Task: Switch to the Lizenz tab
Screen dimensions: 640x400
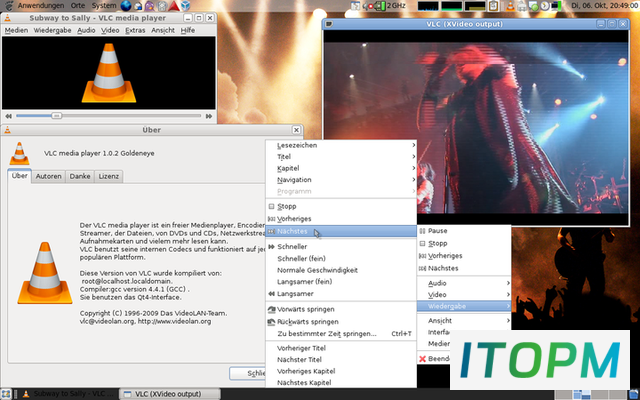Action: (109, 176)
